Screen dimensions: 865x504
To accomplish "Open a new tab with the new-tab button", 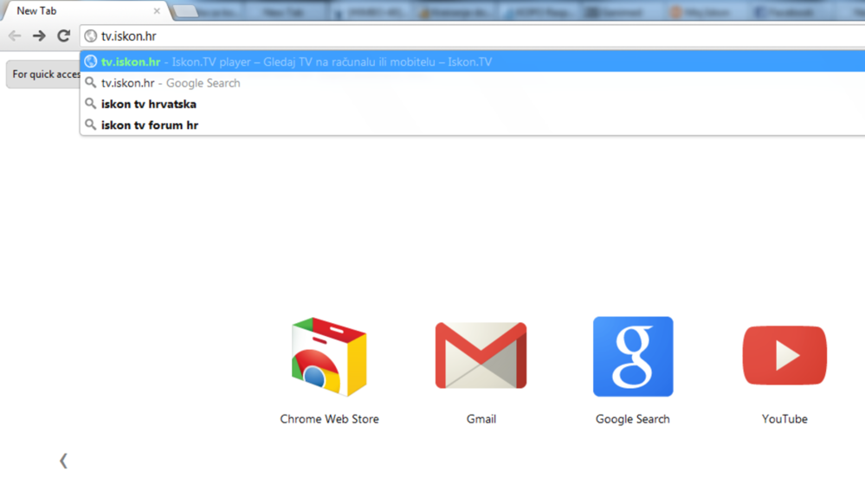I will (186, 11).
